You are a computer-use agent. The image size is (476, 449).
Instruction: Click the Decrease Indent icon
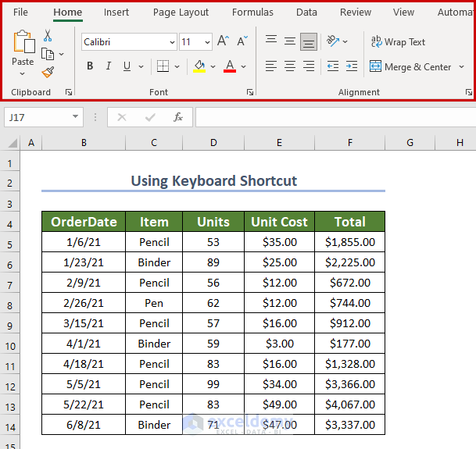[x=333, y=66]
